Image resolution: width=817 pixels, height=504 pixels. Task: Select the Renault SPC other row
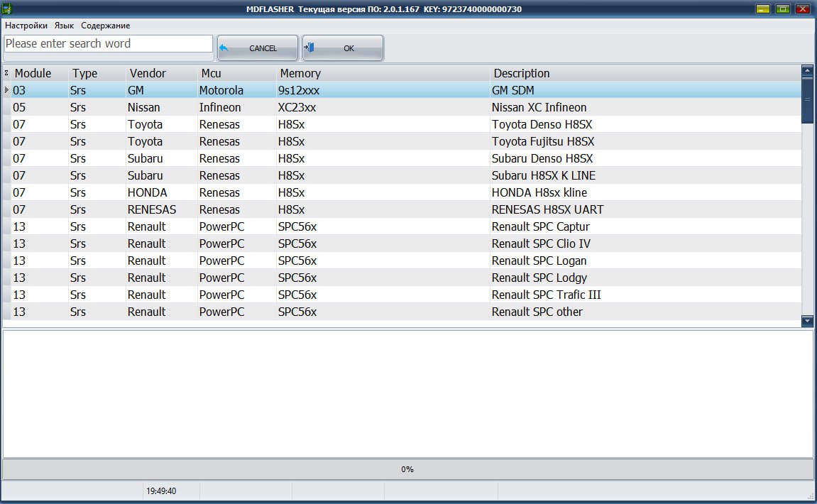(x=402, y=312)
